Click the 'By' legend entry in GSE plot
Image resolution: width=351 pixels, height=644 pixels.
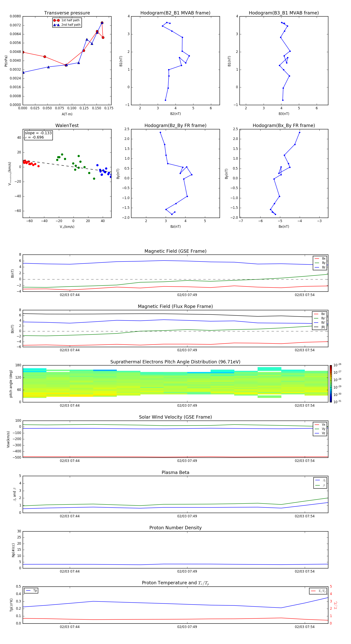pyautogui.click(x=320, y=263)
